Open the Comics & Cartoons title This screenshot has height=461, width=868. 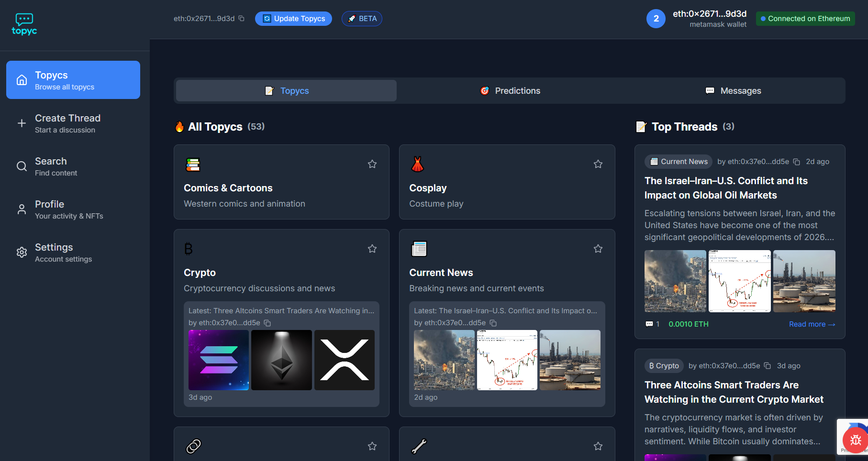pos(228,188)
